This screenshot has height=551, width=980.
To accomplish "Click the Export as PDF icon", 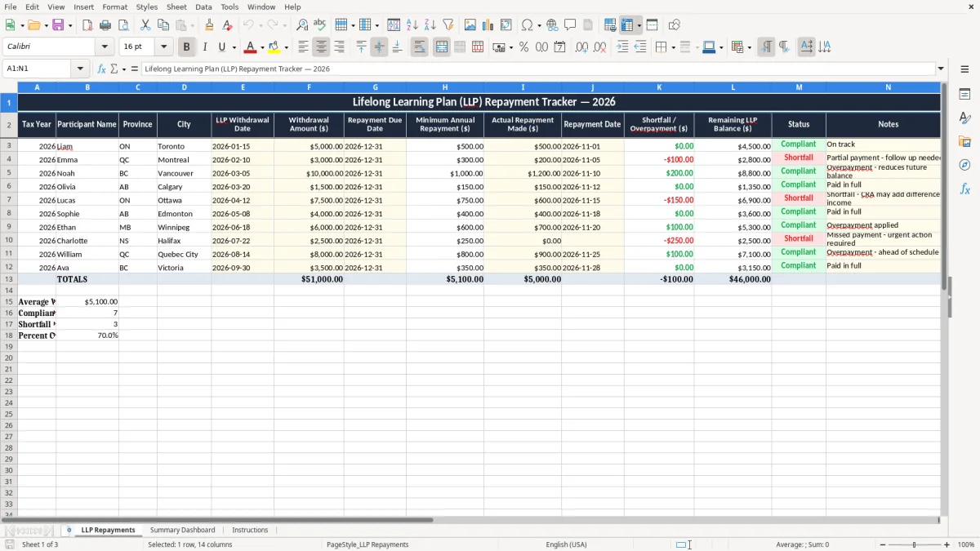I will click(87, 25).
